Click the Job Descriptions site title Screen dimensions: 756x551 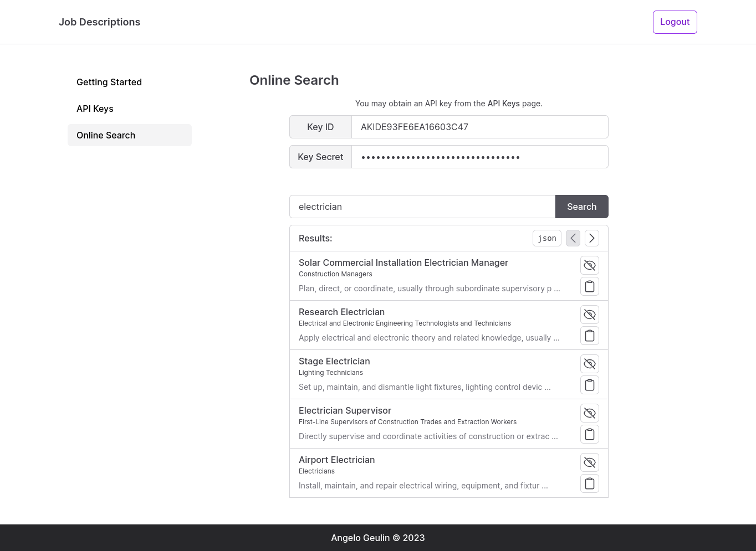click(x=100, y=22)
